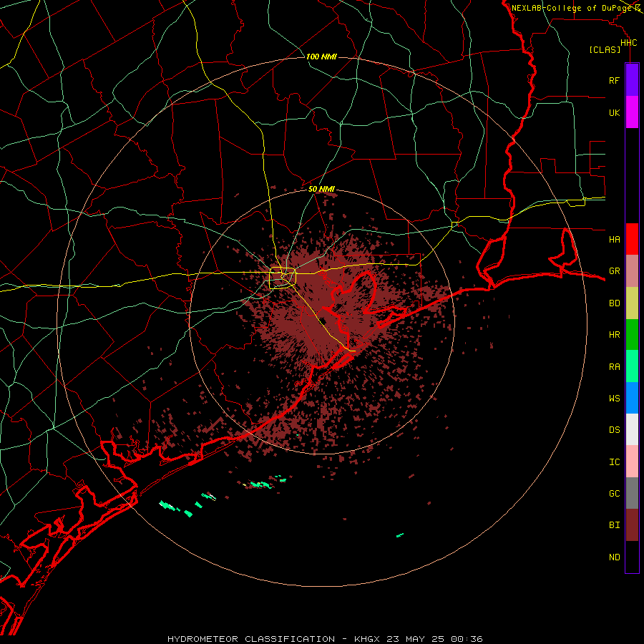
Task: Click the ND black legend swatch
Action: click(632, 557)
